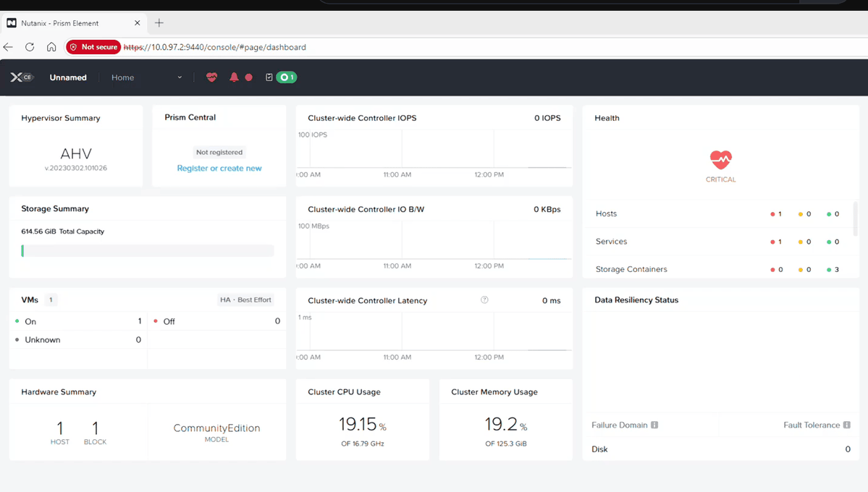
Task: Open the alerts bell icon
Action: (234, 77)
